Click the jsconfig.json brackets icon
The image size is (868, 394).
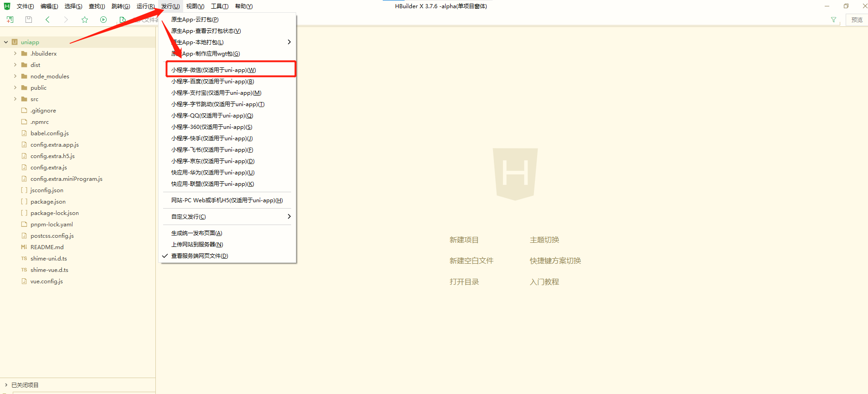[24, 190]
